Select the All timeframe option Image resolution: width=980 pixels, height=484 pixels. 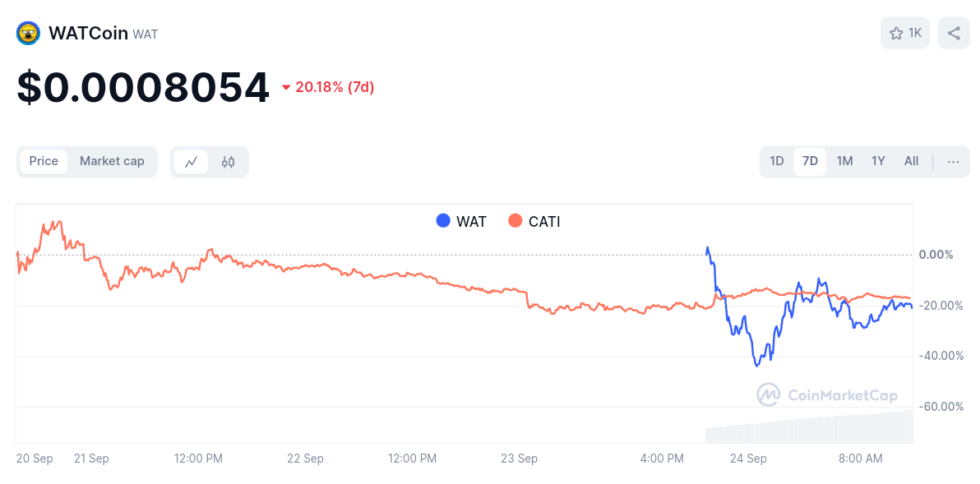click(911, 162)
